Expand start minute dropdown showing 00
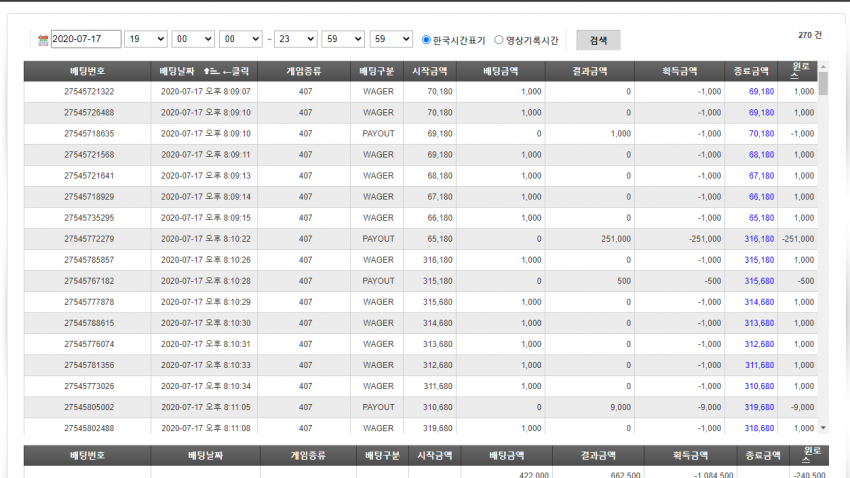This screenshot has width=850, height=478. pyautogui.click(x=193, y=39)
